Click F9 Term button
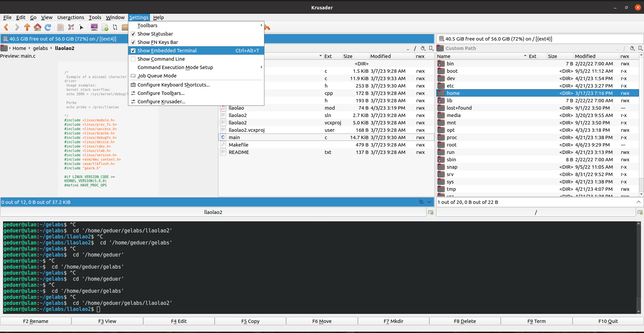Image resolution: width=644 pixels, height=333 pixels. [536, 321]
